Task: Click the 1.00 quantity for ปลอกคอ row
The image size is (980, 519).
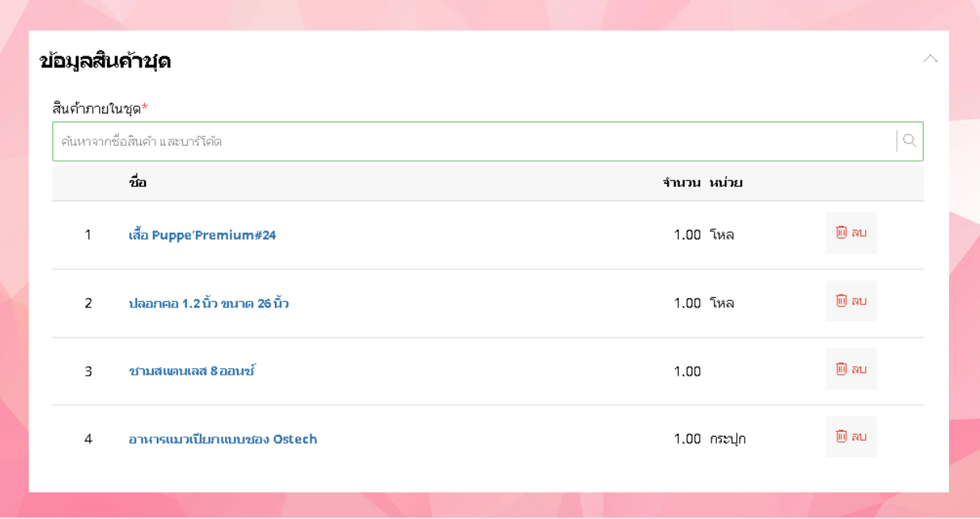Action: 687,303
